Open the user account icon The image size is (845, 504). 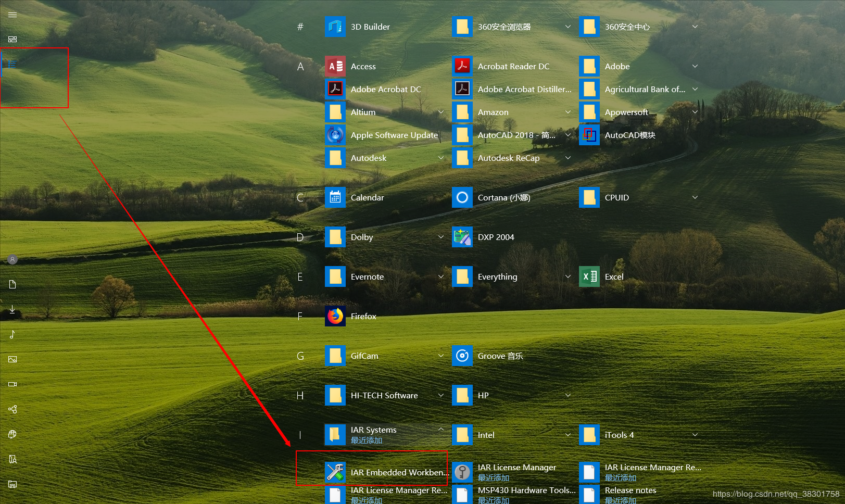tap(12, 259)
